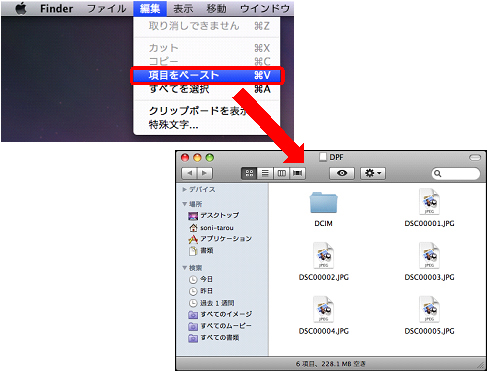Select the DSC00001.JPG file icon

click(429, 202)
